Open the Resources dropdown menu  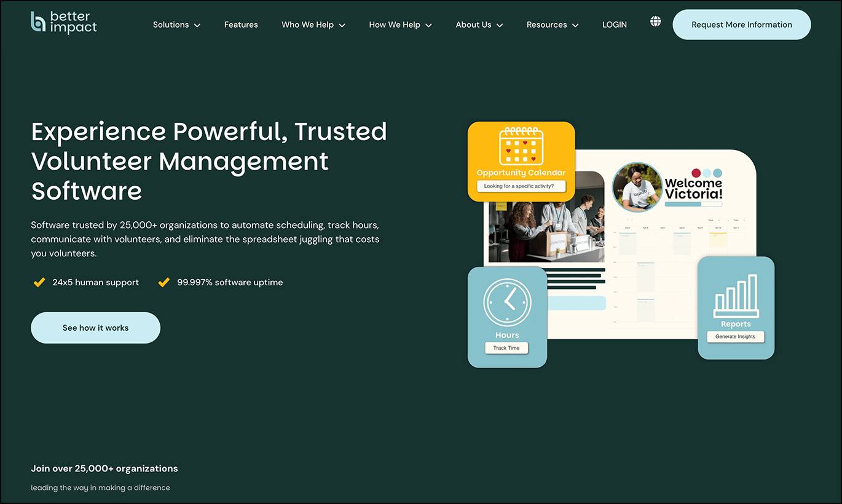(553, 25)
